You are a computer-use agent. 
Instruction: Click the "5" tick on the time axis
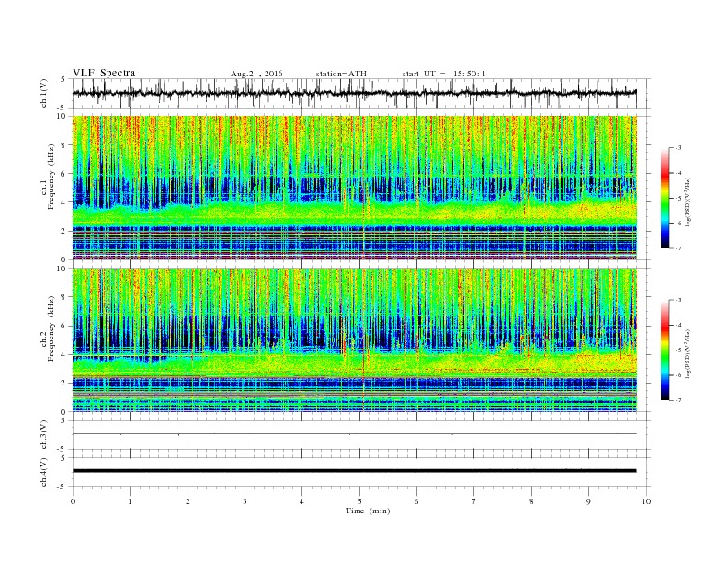point(359,501)
